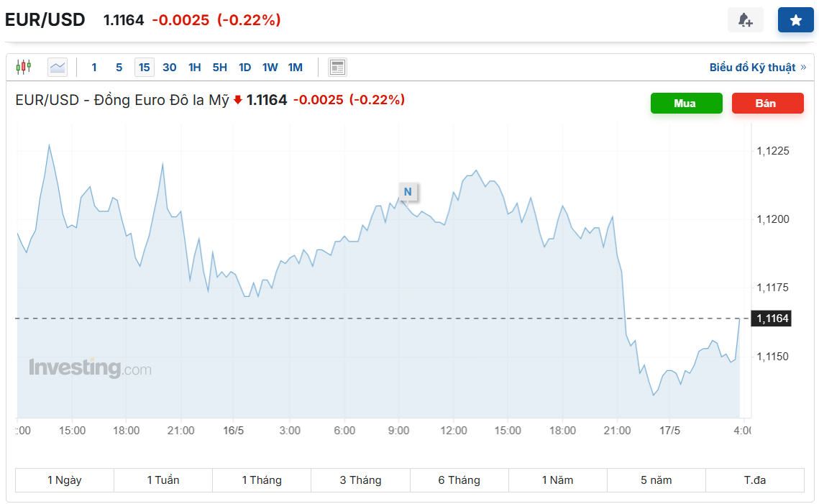
Task: Set chart interval to 1D
Action: point(244,68)
